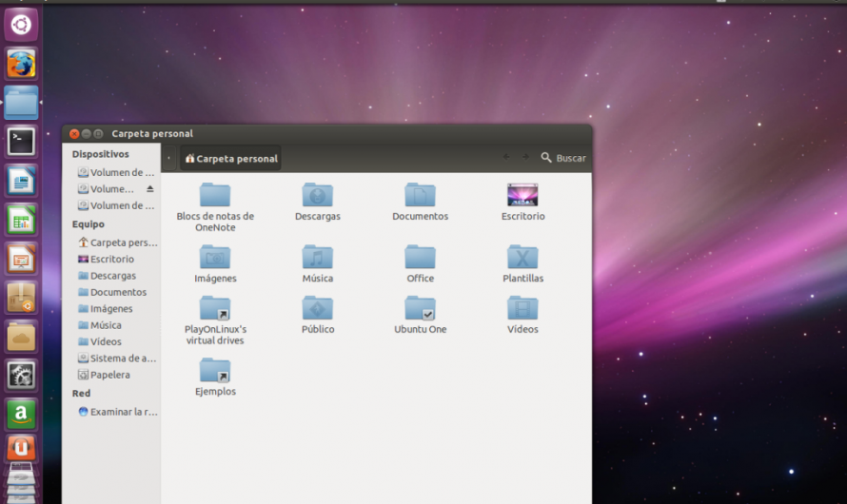
Task: Open Ubuntu Dash home button
Action: click(x=21, y=25)
